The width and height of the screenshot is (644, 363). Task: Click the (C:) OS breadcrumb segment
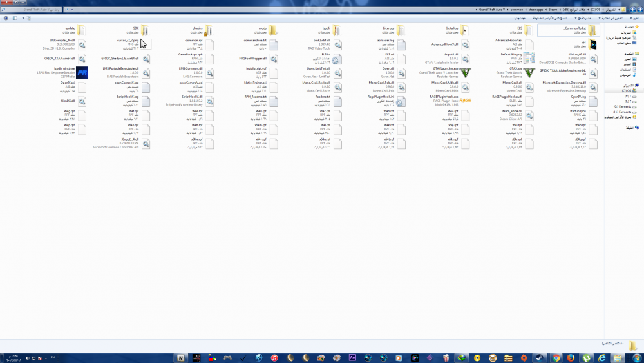[596, 10]
